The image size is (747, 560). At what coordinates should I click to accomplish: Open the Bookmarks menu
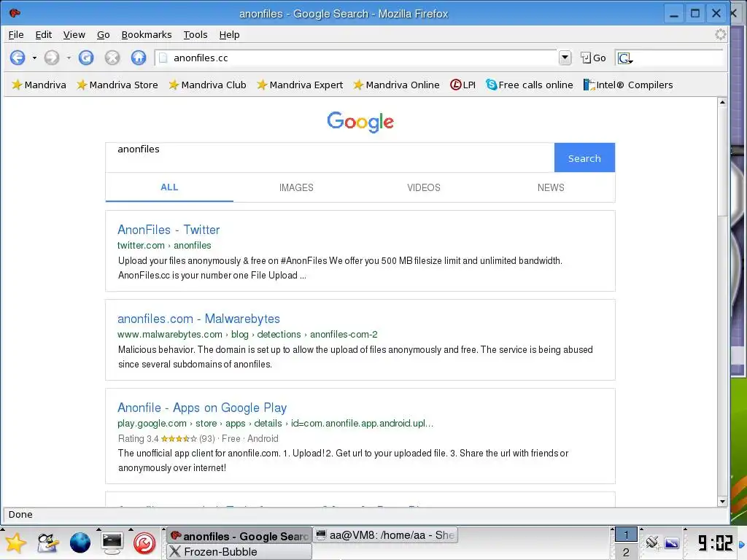[x=146, y=35]
